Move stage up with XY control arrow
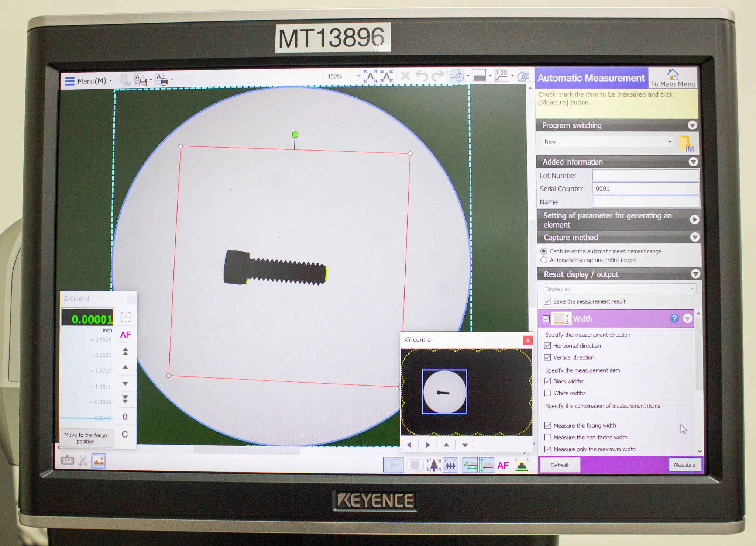This screenshot has height=546, width=756. tap(446, 445)
